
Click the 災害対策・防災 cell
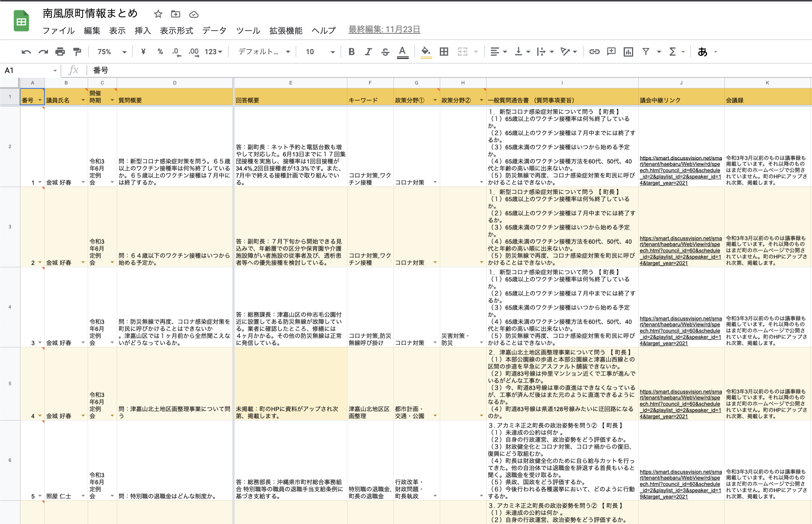463,307
